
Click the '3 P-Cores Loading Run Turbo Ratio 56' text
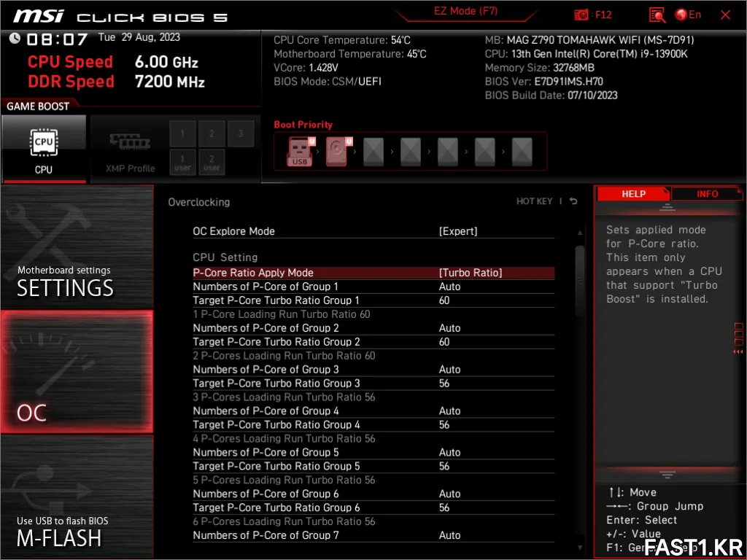[284, 397]
